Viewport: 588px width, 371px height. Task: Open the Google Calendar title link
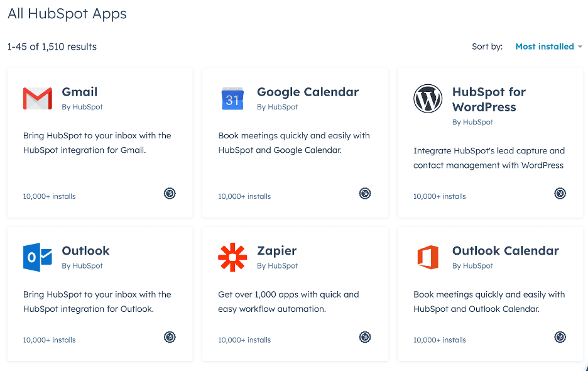308,92
